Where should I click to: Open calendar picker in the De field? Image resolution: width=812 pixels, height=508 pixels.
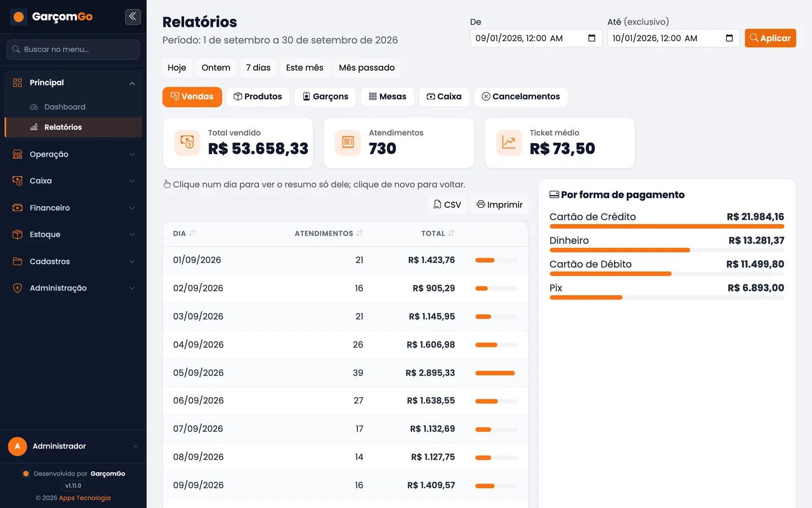591,38
